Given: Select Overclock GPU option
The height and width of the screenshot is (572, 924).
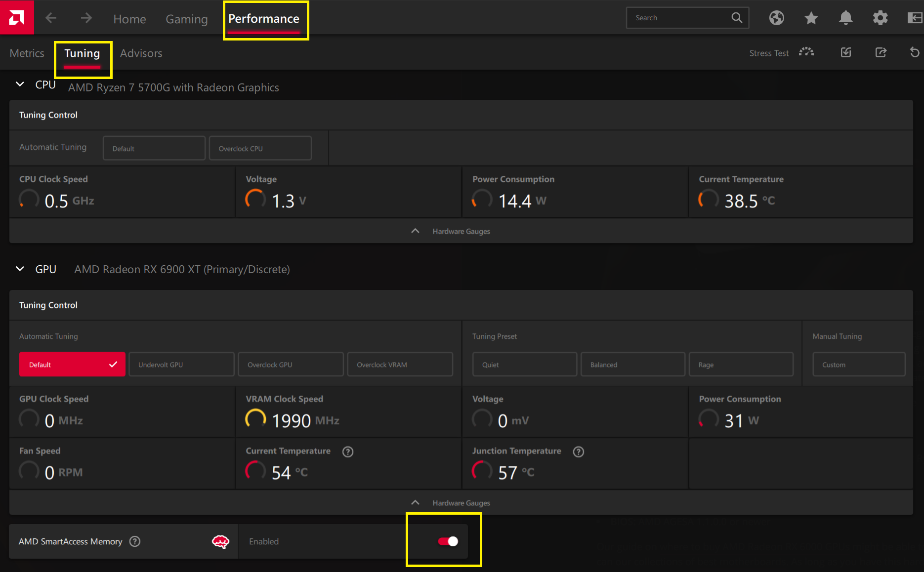Looking at the screenshot, I should pyautogui.click(x=291, y=365).
